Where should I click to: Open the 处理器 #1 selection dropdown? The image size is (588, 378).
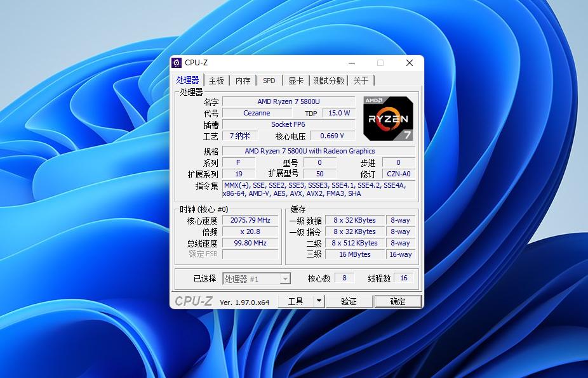point(284,278)
